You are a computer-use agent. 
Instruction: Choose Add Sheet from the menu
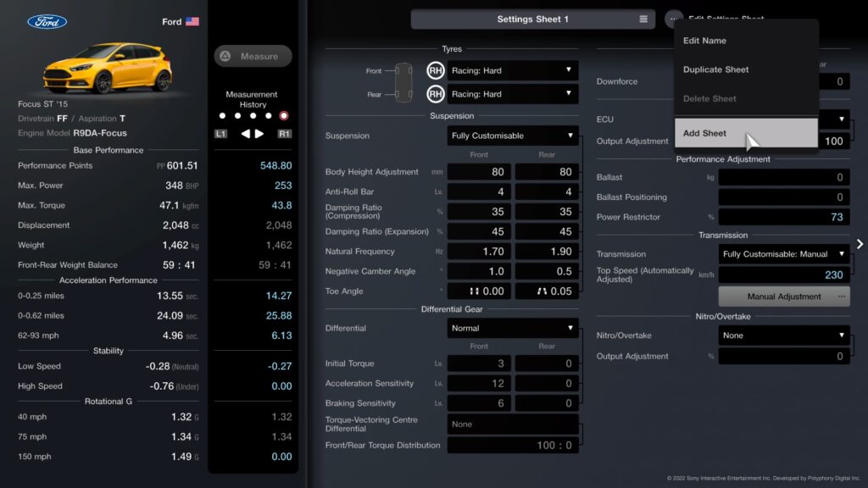click(x=746, y=133)
